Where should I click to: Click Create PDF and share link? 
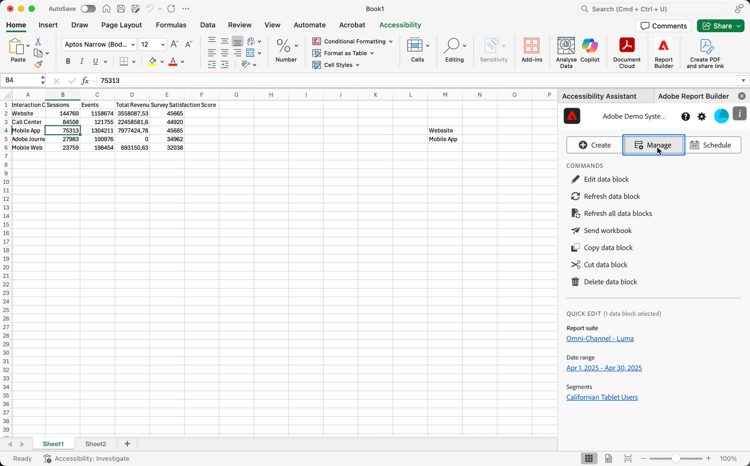click(x=706, y=53)
